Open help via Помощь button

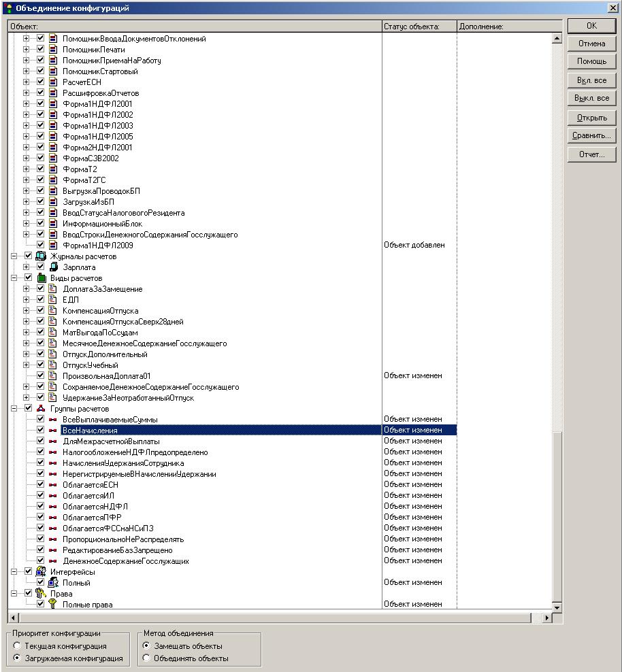click(591, 61)
